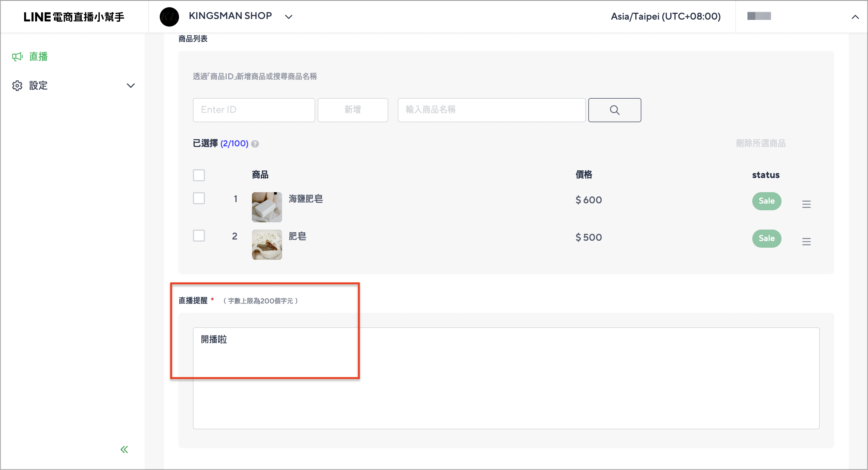The height and width of the screenshot is (470, 868).
Task: Select 設定 in the sidebar
Action: (38, 86)
